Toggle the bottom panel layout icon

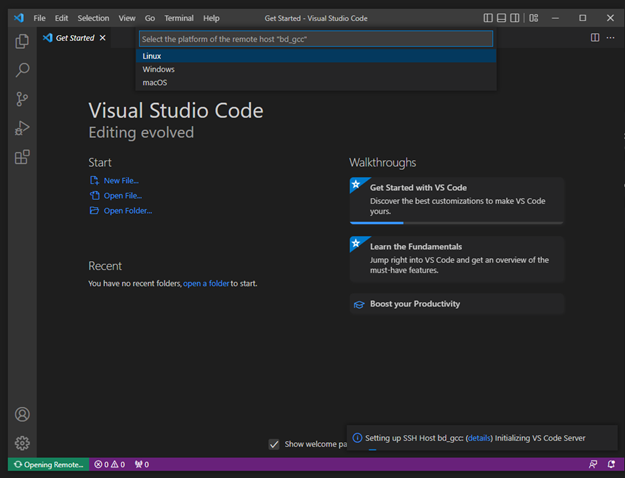[501, 18]
